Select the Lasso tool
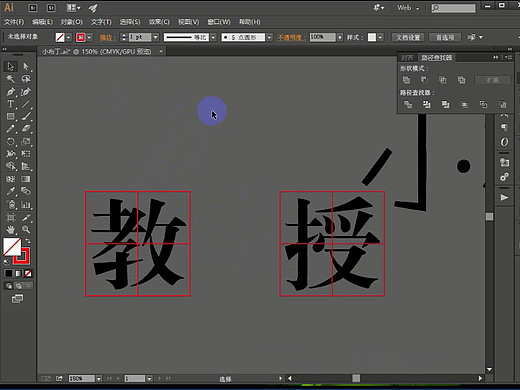This screenshot has width=520, height=390. pyautogui.click(x=26, y=79)
